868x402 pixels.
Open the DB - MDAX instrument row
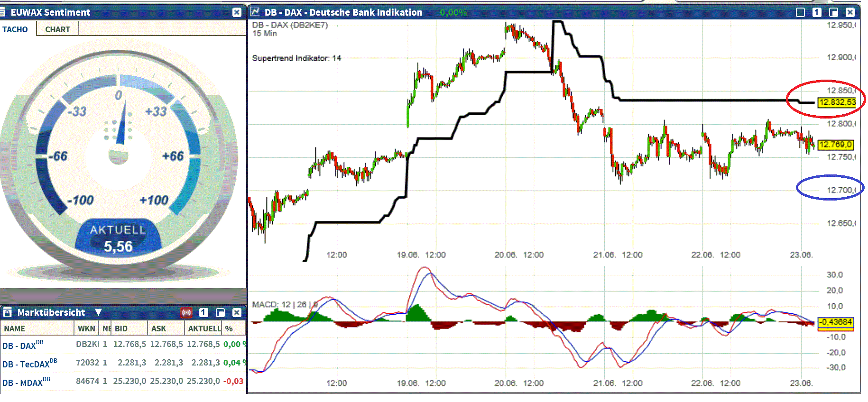click(x=123, y=381)
